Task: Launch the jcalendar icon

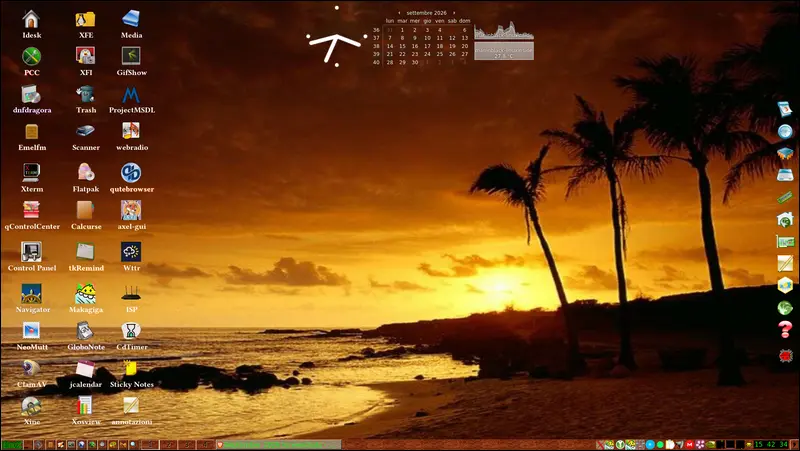Action: [x=85, y=368]
